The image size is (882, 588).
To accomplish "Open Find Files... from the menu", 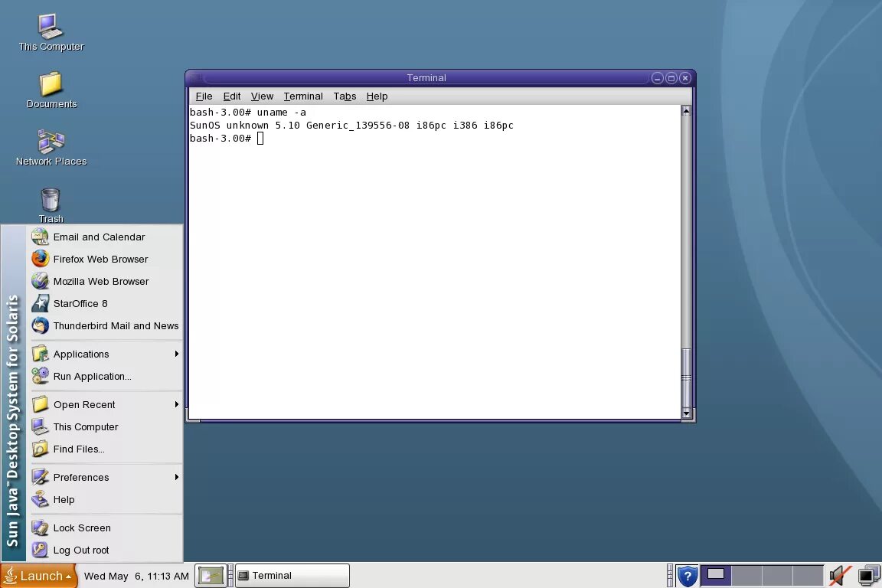I will point(105,449).
